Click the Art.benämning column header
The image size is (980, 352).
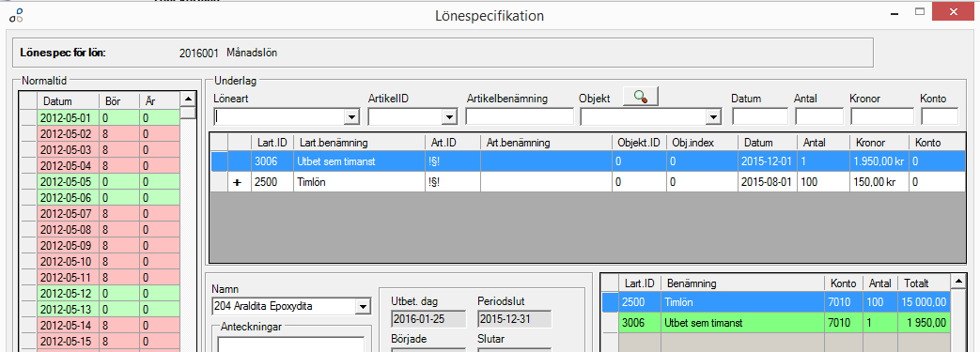coord(546,143)
